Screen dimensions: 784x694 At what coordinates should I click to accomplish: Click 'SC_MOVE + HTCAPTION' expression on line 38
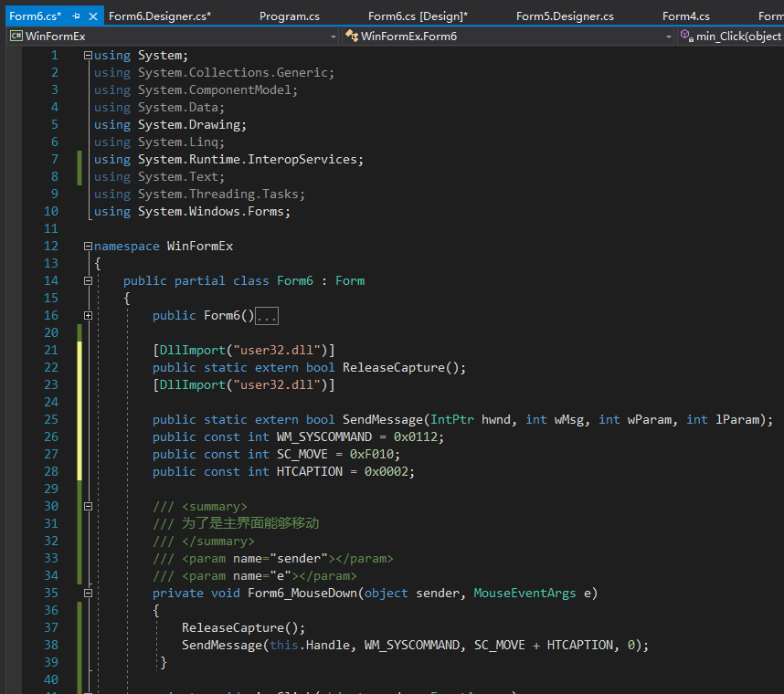(543, 645)
